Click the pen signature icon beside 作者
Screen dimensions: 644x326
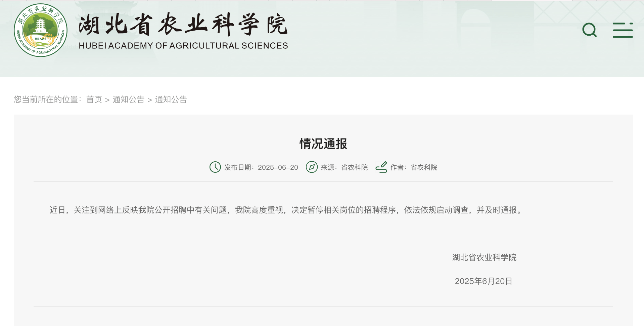coord(382,167)
